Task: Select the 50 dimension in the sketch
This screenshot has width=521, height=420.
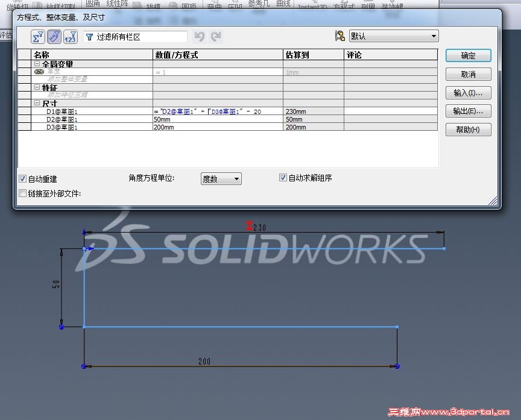Action: (56, 284)
